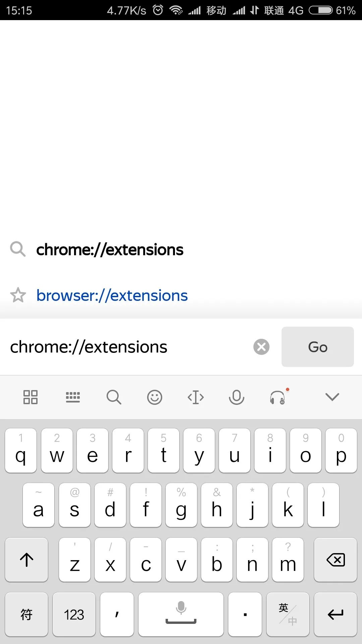The width and height of the screenshot is (362, 644).
Task: Open the 符 symbols keyboard
Action: click(26, 614)
